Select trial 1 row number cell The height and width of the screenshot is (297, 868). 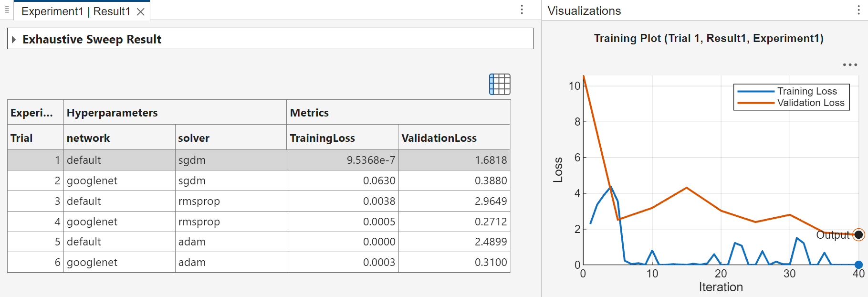pyautogui.click(x=36, y=160)
